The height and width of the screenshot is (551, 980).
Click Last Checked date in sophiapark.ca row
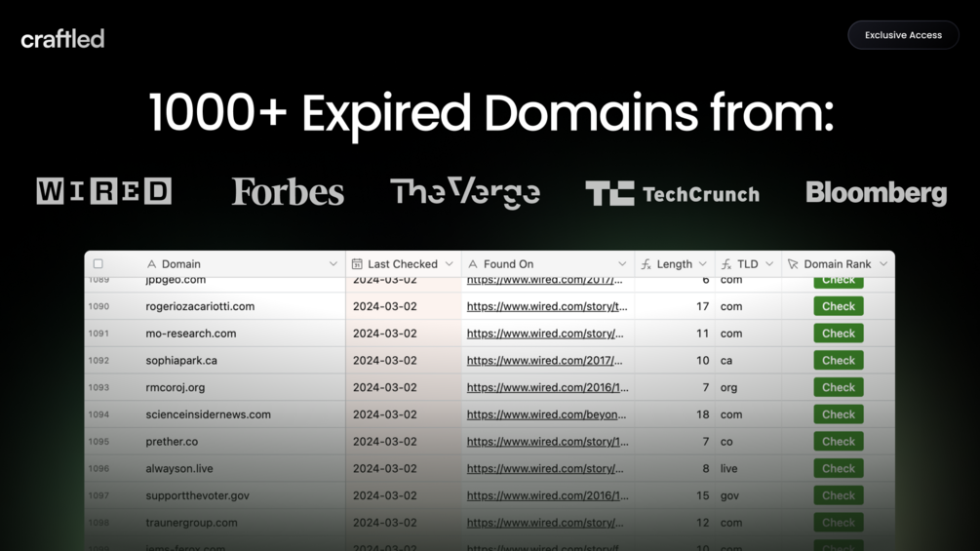[x=384, y=361]
